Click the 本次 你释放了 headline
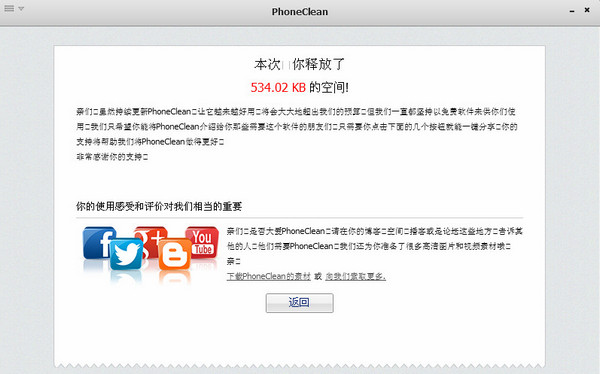 pos(300,64)
